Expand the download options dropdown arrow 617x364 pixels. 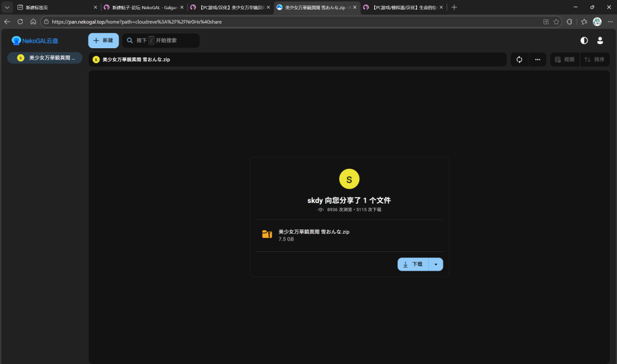(436, 265)
